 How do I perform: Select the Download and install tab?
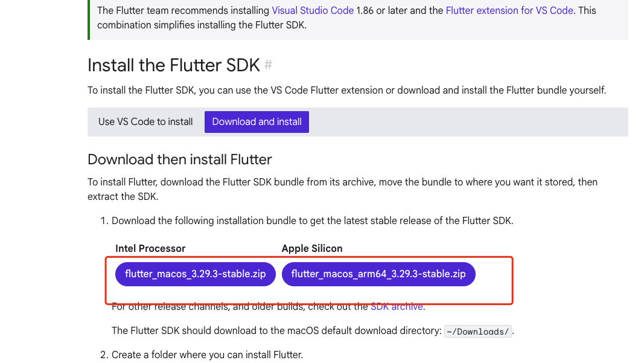[x=257, y=121]
